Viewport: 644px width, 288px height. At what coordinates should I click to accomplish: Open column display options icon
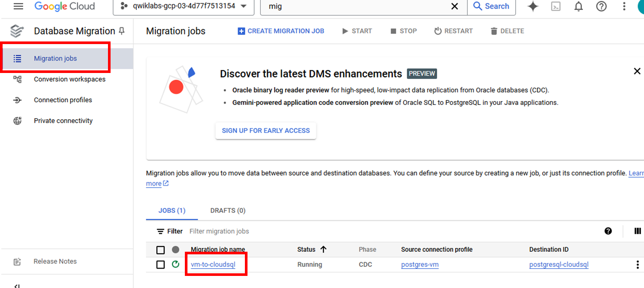[638, 231]
